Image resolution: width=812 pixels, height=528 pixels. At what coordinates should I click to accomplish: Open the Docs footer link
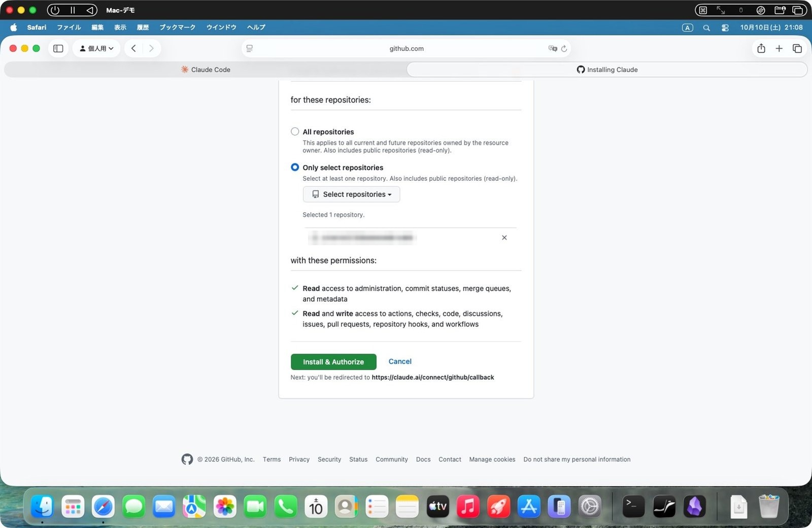423,459
